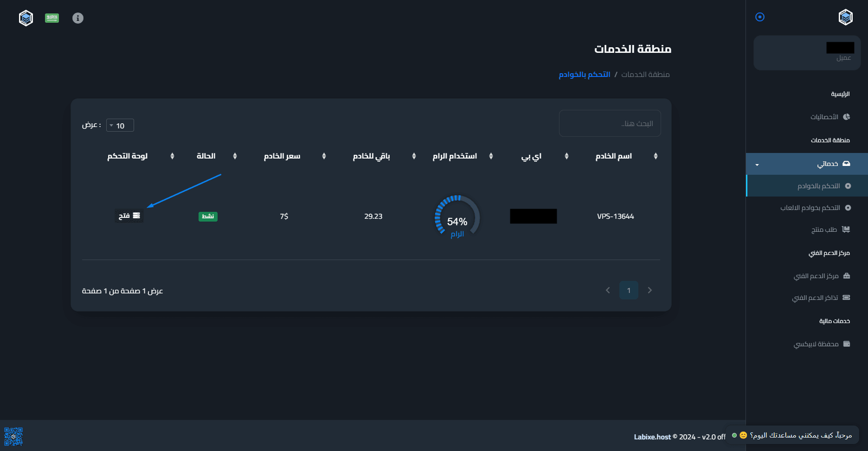The width and height of the screenshot is (868, 451).
Task: Click server name VPS-13644
Action: click(616, 216)
